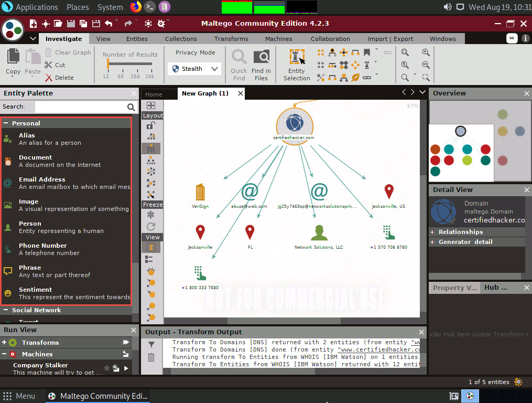
Task: Open the graph tabs list dropdown
Action: pyautogui.click(x=422, y=92)
